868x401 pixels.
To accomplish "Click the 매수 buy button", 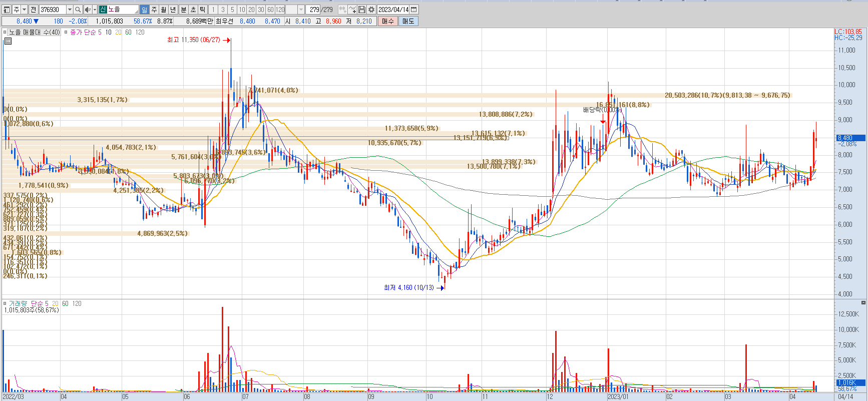I will [388, 21].
